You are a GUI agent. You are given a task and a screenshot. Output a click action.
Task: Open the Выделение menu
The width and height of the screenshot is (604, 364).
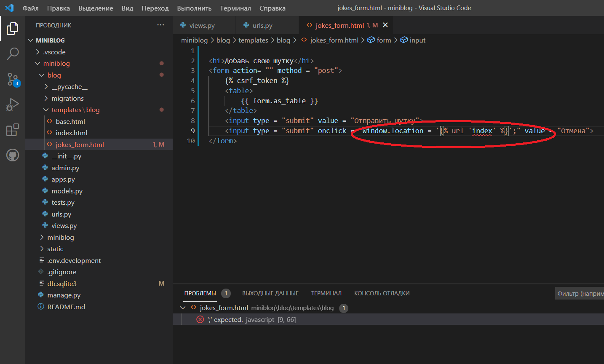96,8
